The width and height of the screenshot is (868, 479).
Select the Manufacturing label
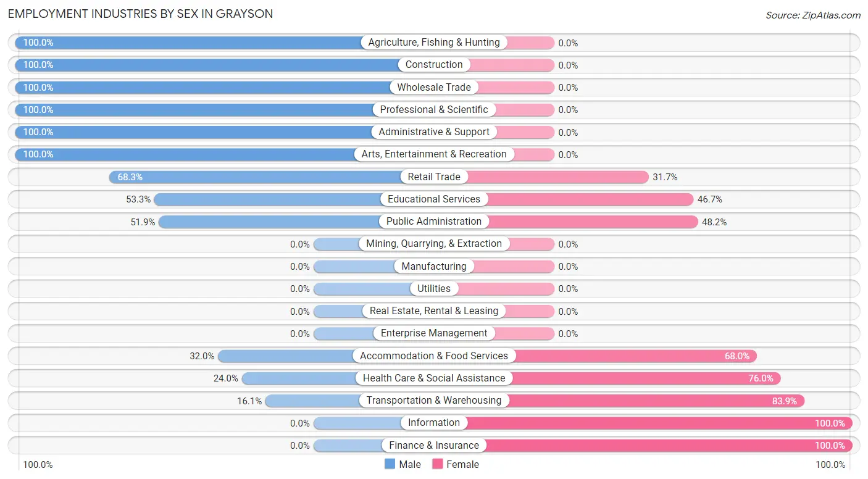coord(434,267)
